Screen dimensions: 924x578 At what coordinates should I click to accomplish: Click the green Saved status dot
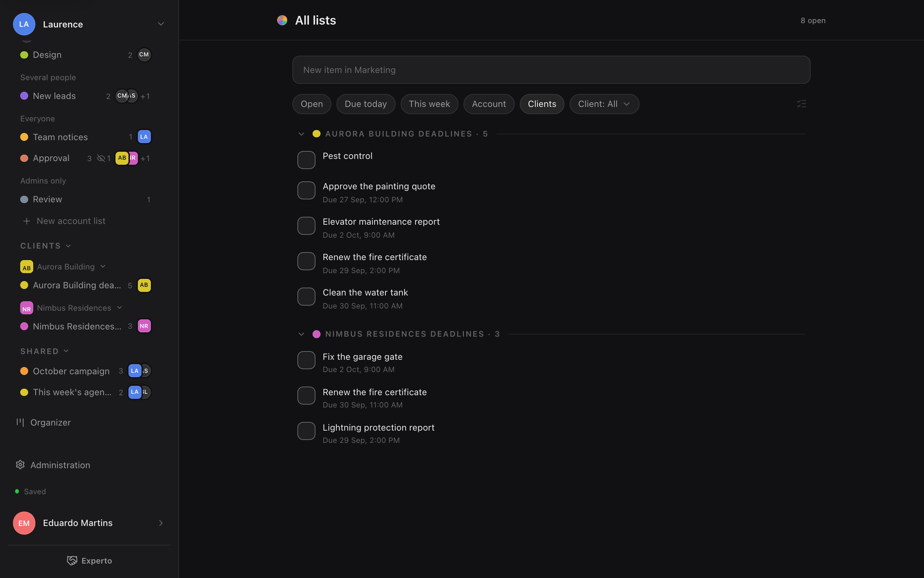point(17,492)
